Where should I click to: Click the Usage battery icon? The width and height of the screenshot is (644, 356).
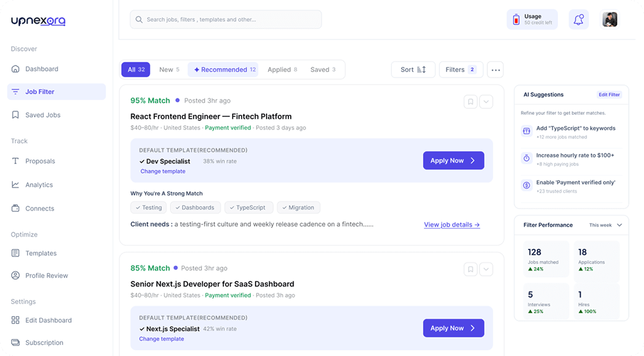(516, 19)
